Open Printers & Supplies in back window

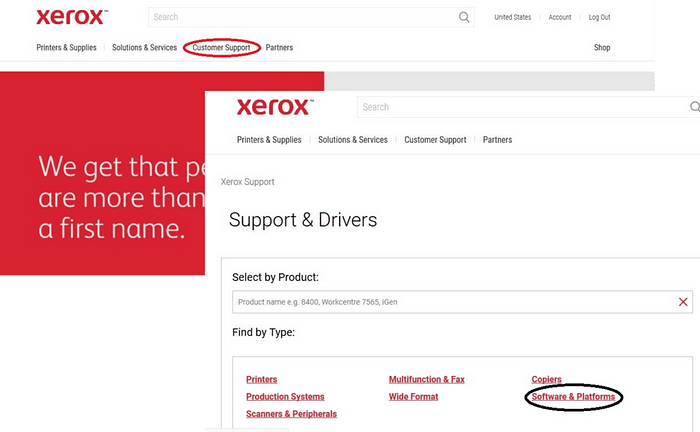click(66, 47)
